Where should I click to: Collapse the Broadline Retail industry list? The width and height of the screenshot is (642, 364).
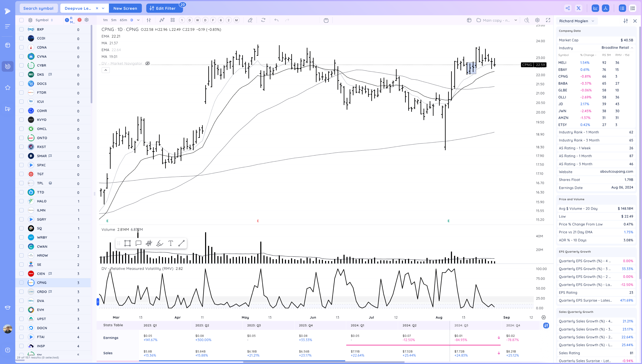[x=632, y=48]
